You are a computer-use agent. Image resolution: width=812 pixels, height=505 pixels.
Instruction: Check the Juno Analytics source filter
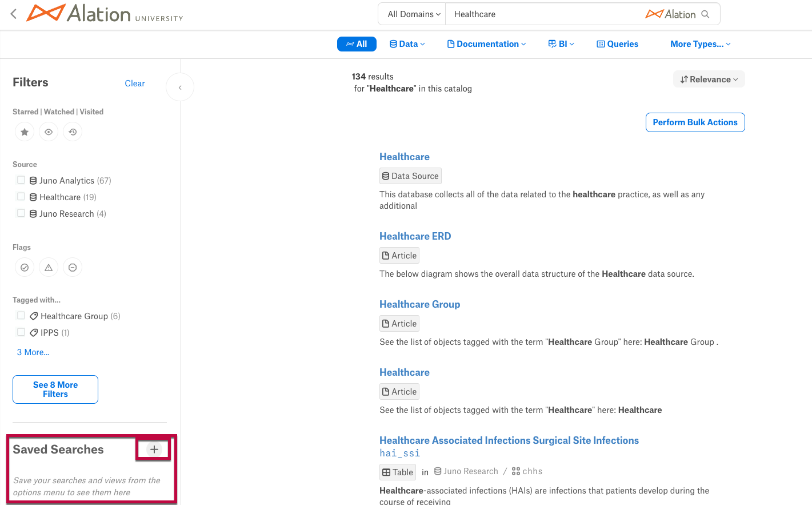tap(21, 180)
